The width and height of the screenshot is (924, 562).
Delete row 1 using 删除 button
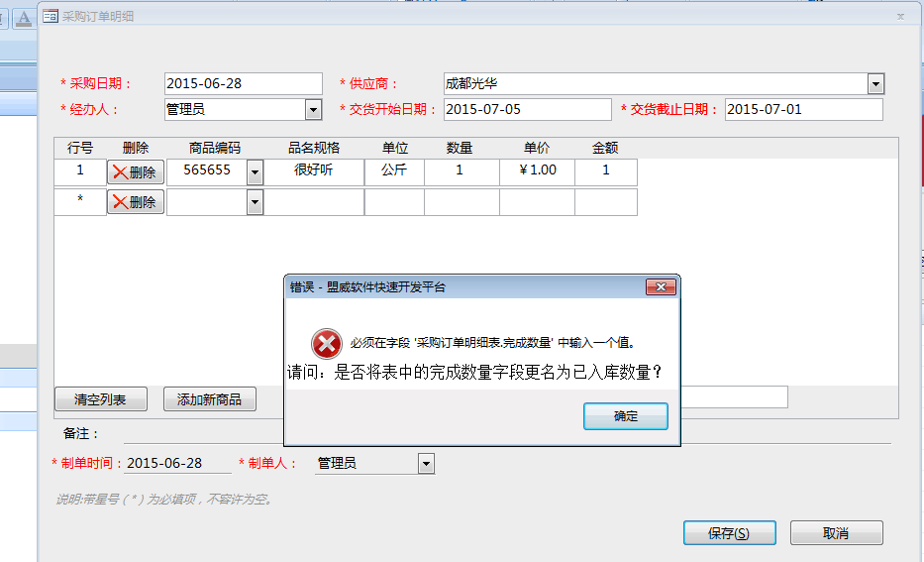136,171
